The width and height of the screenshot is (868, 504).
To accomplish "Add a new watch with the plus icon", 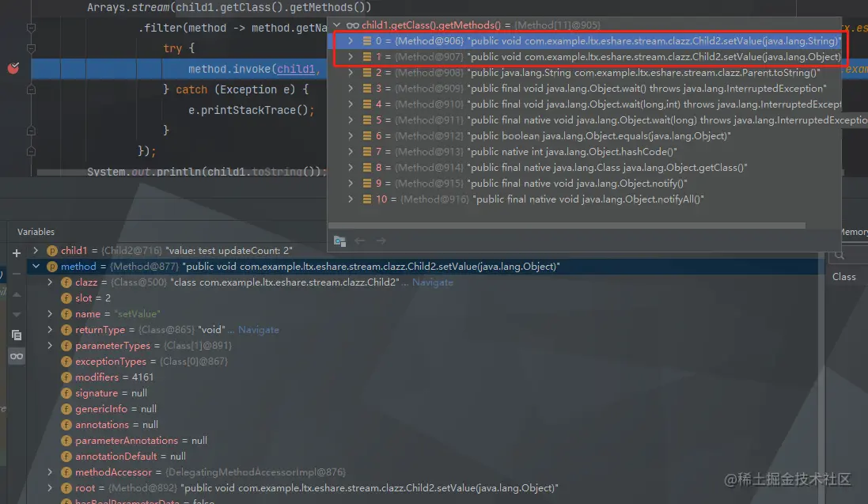I will (17, 253).
